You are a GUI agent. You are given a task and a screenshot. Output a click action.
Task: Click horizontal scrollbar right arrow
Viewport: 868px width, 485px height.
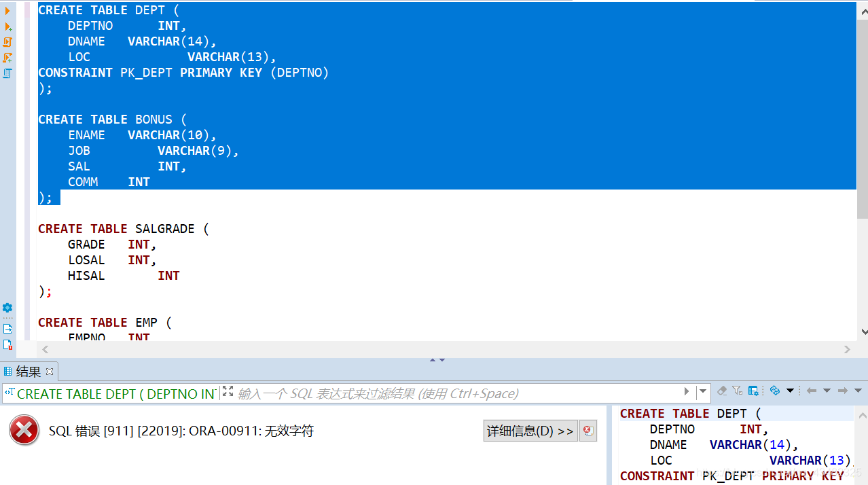tap(847, 349)
